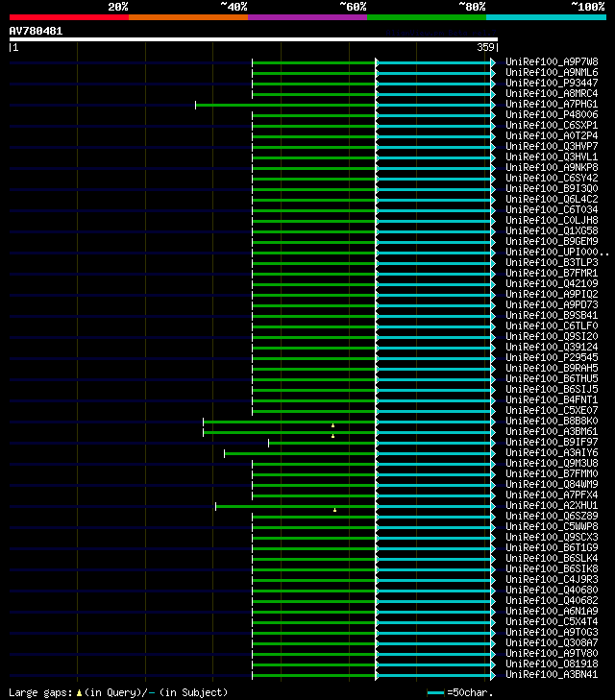Select UniRef100_C0LJH8 label
This screenshot has height=700, width=615.
(x=552, y=220)
